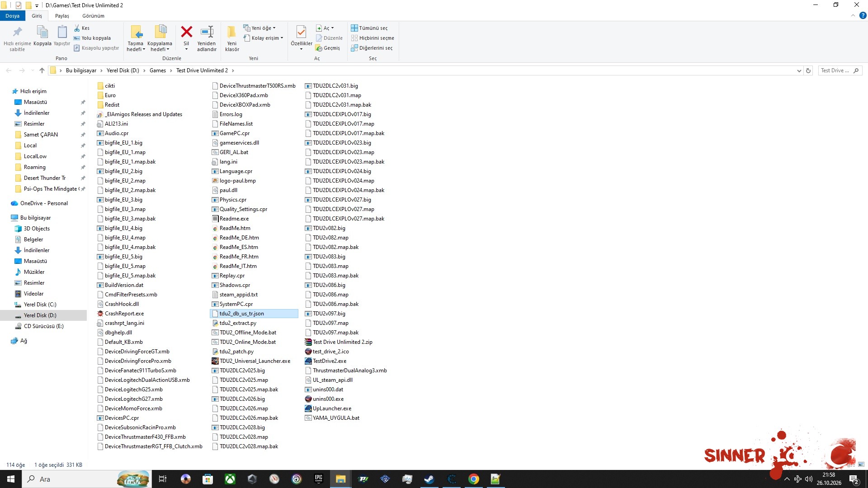Screen dimensions: 868x488
Task: Switch to the Paylaş ribbon tab
Action: (62, 16)
